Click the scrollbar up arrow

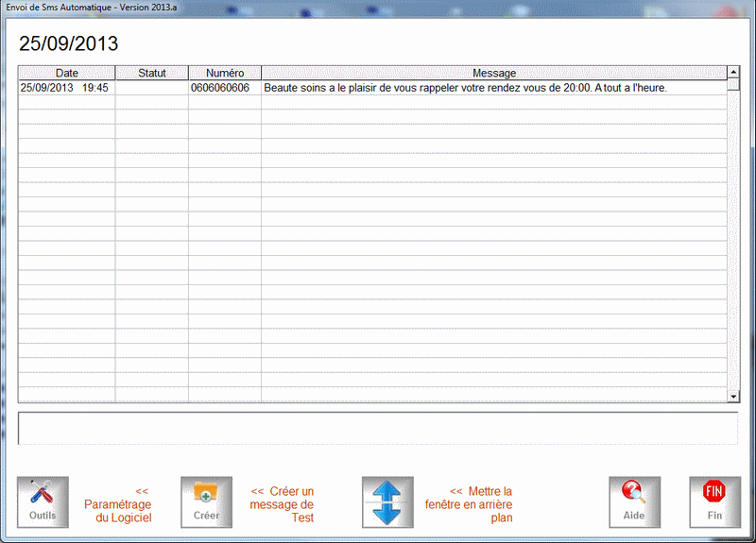point(733,73)
